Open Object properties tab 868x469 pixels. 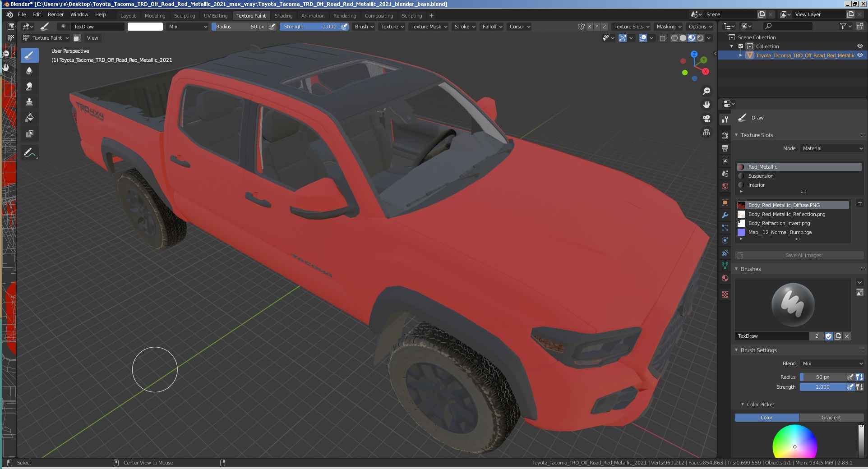(x=725, y=202)
